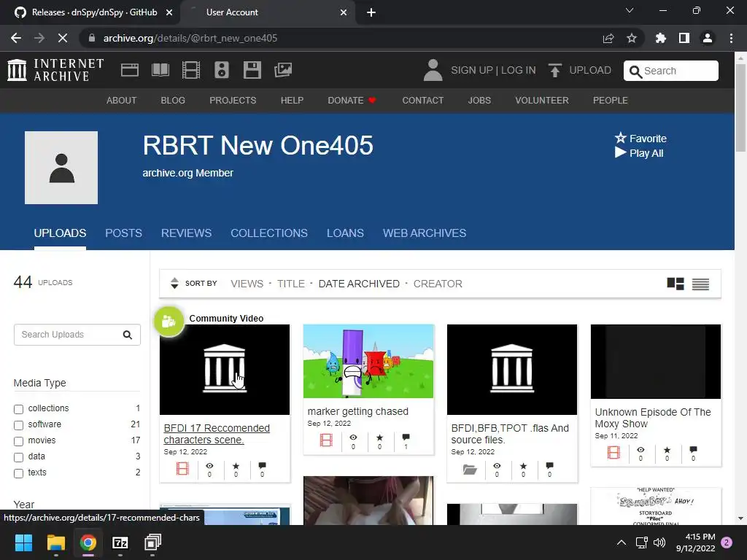Bookmark this tab with the star icon
The height and width of the screenshot is (560, 747).
tap(632, 38)
